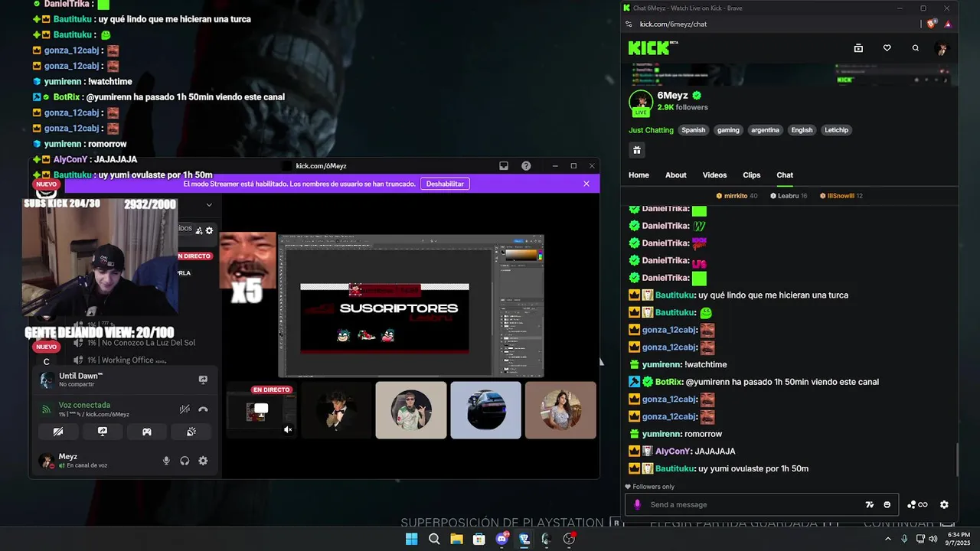Open Discord from the taskbar
This screenshot has width=980, height=551.
501,539
